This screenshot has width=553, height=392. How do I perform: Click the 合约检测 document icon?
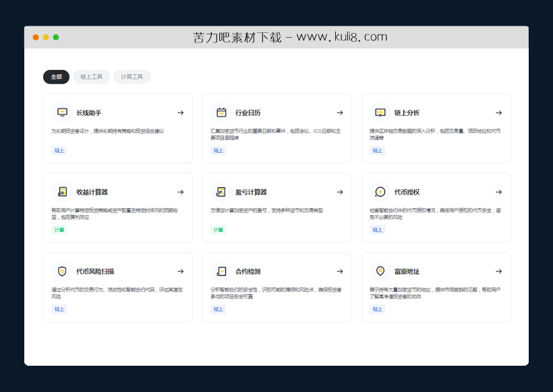(x=222, y=271)
